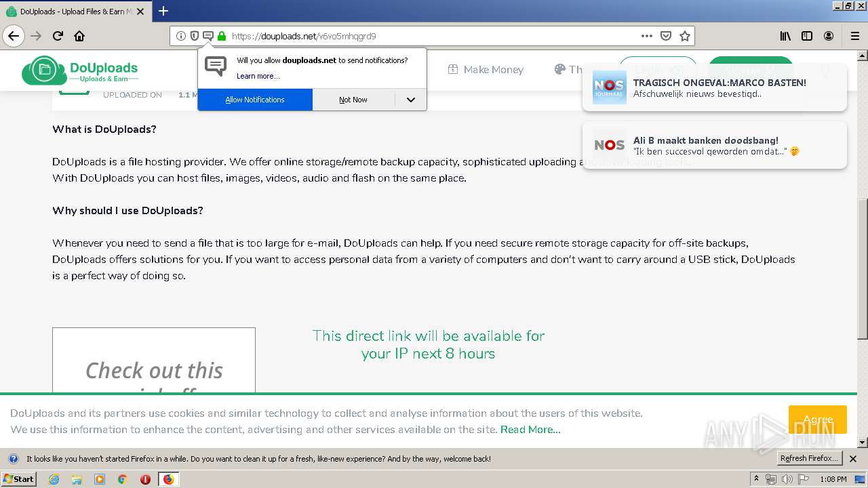Launch Chrome from the taskbar
This screenshot has height=488, width=868.
pyautogui.click(x=122, y=479)
